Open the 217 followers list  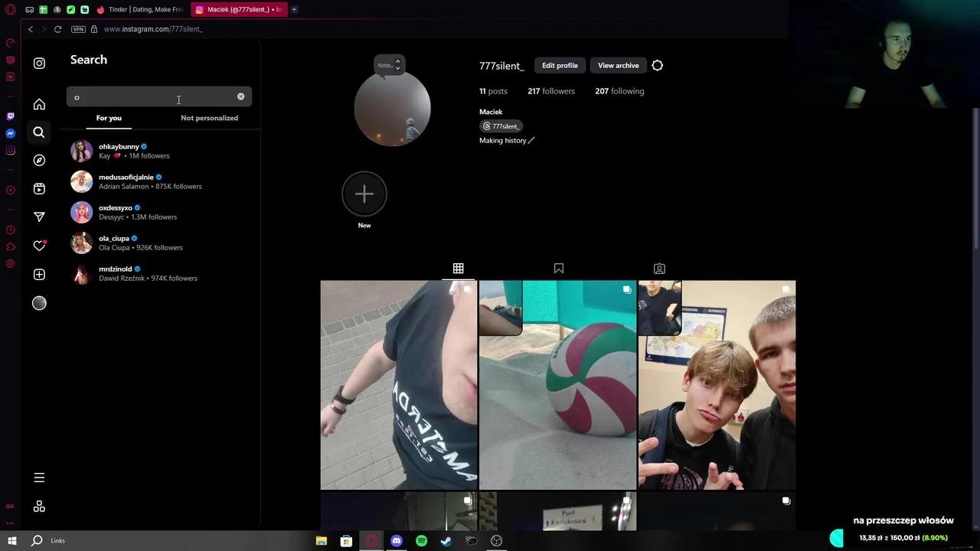click(550, 91)
